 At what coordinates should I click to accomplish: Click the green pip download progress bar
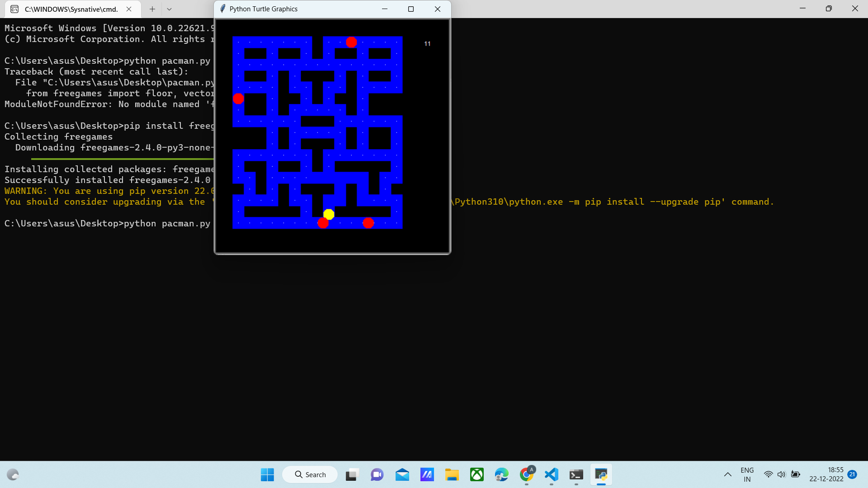coord(122,159)
